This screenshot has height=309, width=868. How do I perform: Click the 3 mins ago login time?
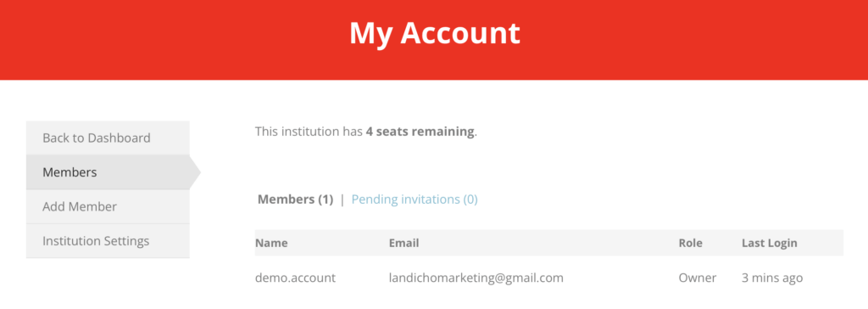tap(772, 278)
